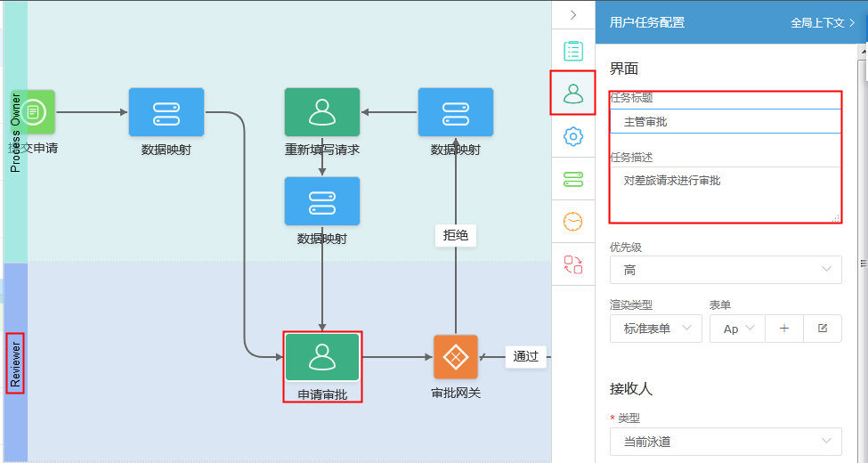The image size is (868, 463).
Task: Expand the 表单 form selection dropdown
Action: 737,329
